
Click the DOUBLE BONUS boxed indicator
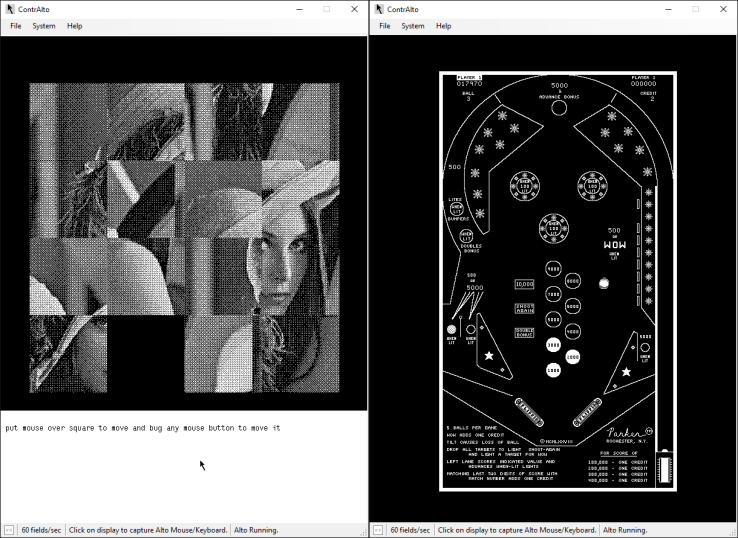click(524, 333)
